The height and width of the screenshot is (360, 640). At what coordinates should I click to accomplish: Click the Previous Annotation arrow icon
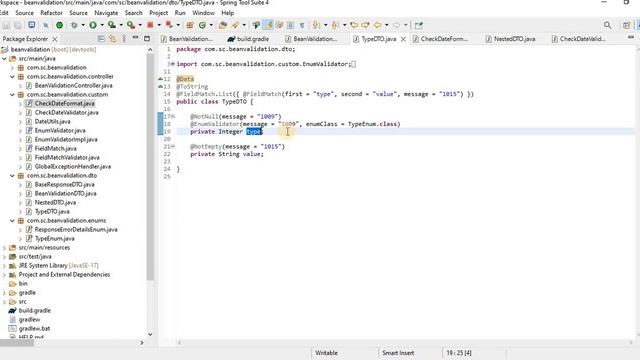pyautogui.click(x=335, y=25)
